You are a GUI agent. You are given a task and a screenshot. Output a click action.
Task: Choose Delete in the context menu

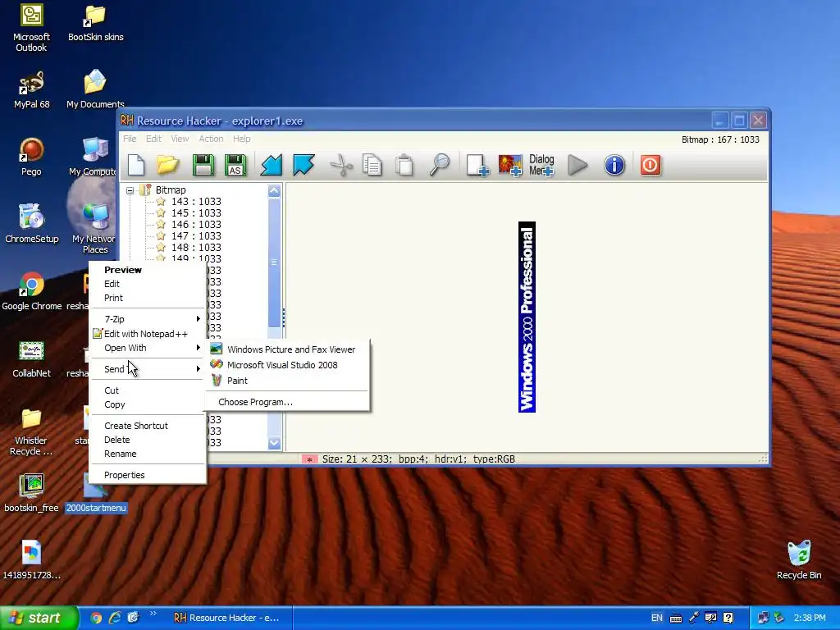pos(148,440)
